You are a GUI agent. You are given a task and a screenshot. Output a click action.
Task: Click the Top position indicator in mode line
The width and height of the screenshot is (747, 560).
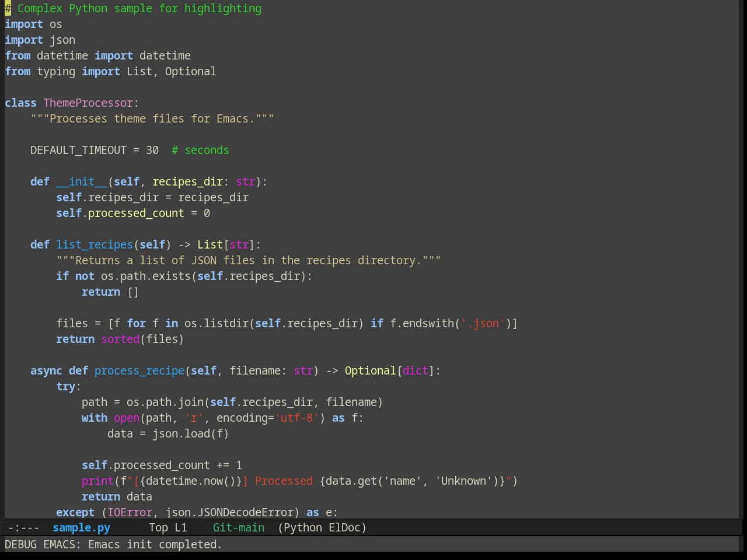coord(158,528)
